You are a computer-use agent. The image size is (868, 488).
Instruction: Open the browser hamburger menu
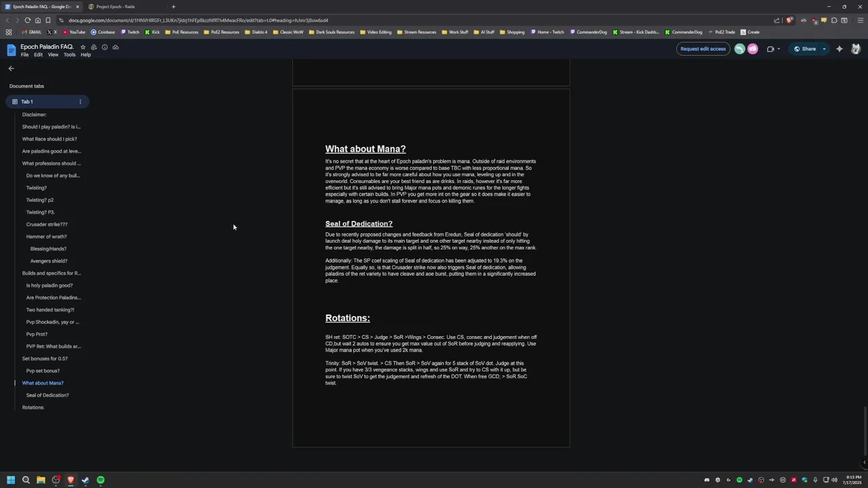pos(861,20)
